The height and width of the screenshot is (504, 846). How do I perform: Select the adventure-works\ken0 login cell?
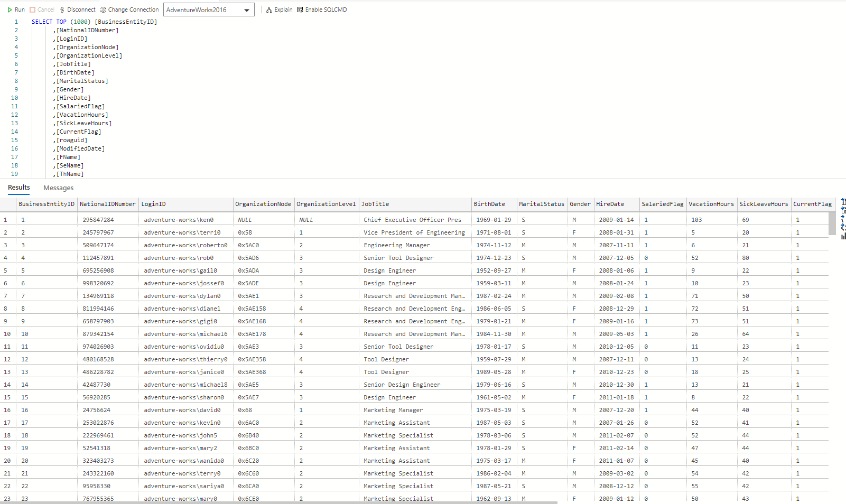pyautogui.click(x=186, y=220)
